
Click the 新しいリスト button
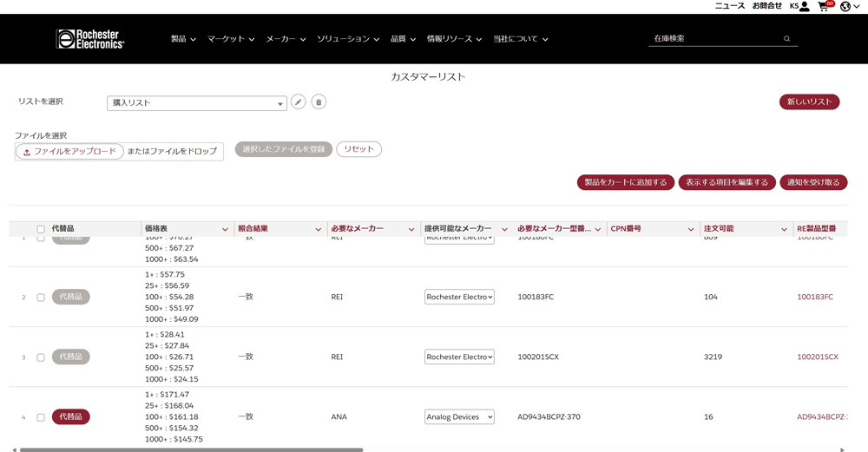(809, 102)
